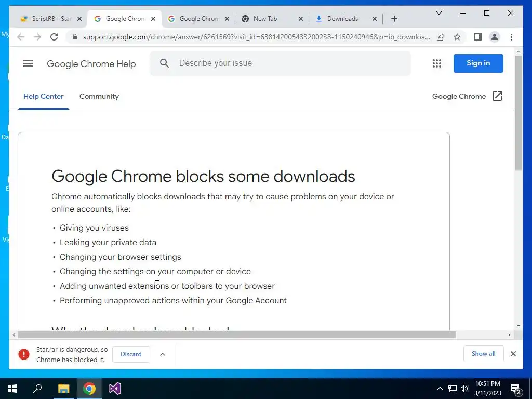Open the Google apps grid
532x399 pixels.
436,63
